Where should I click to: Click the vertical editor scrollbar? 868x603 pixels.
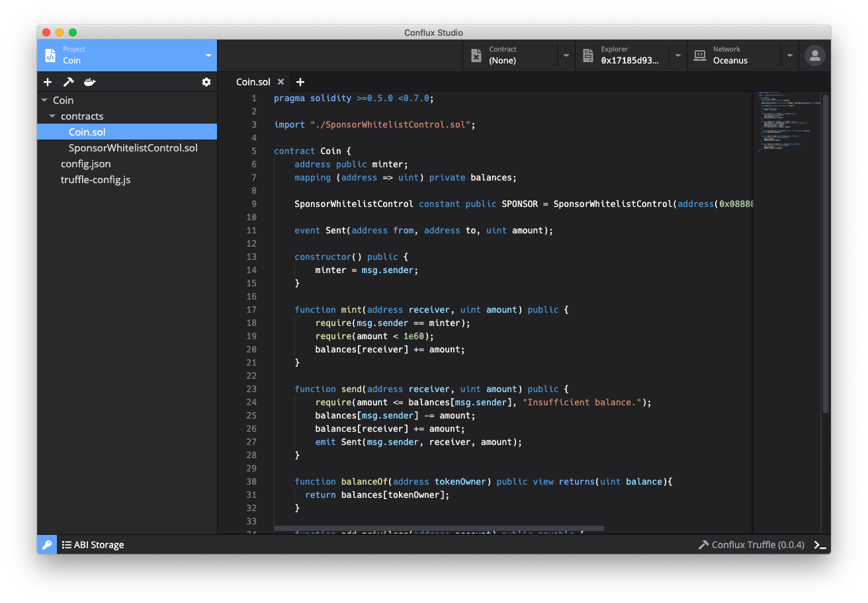pyautogui.click(x=826, y=255)
